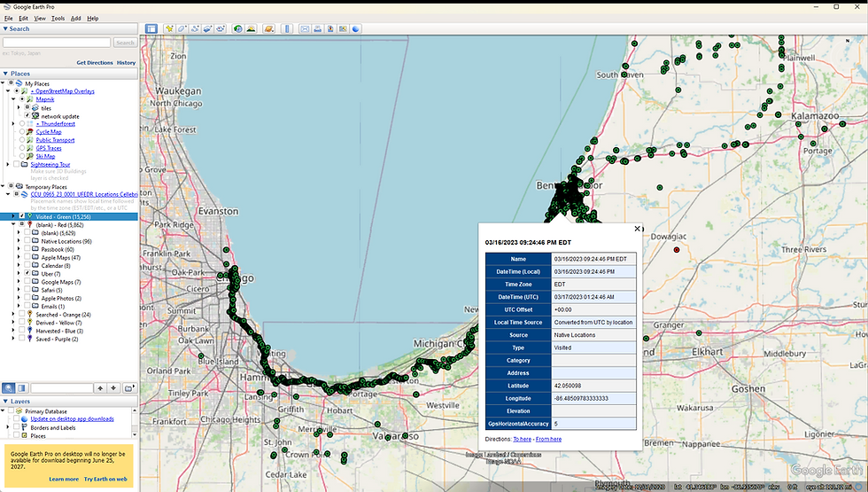Expand the Google Maps (7) folder
Viewport: 868px width, 492px height.
(x=19, y=282)
